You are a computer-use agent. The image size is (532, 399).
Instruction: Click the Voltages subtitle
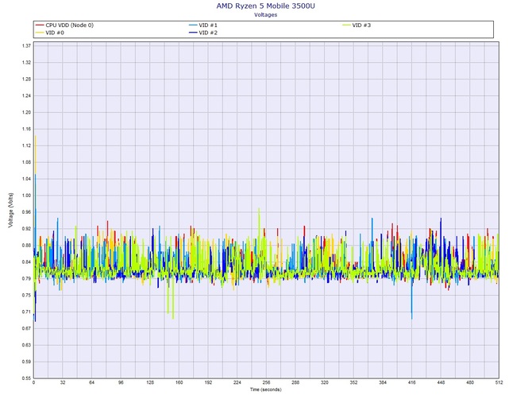pyautogui.click(x=266, y=15)
